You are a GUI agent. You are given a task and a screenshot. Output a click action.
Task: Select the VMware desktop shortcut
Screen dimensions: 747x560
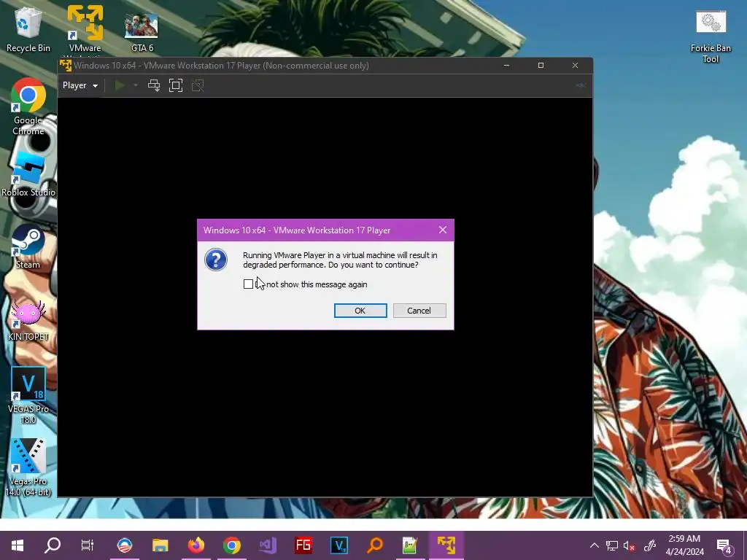[85, 29]
